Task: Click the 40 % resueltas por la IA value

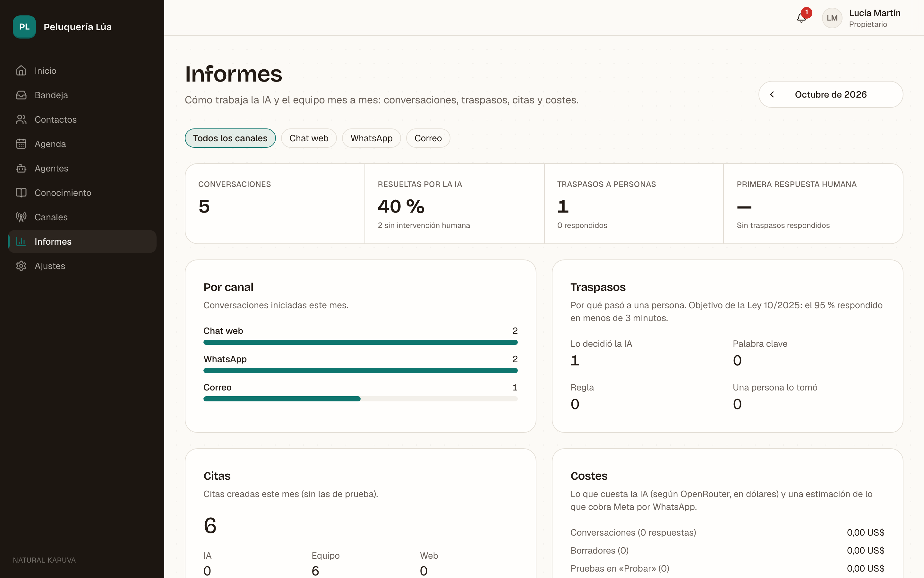Action: (401, 206)
